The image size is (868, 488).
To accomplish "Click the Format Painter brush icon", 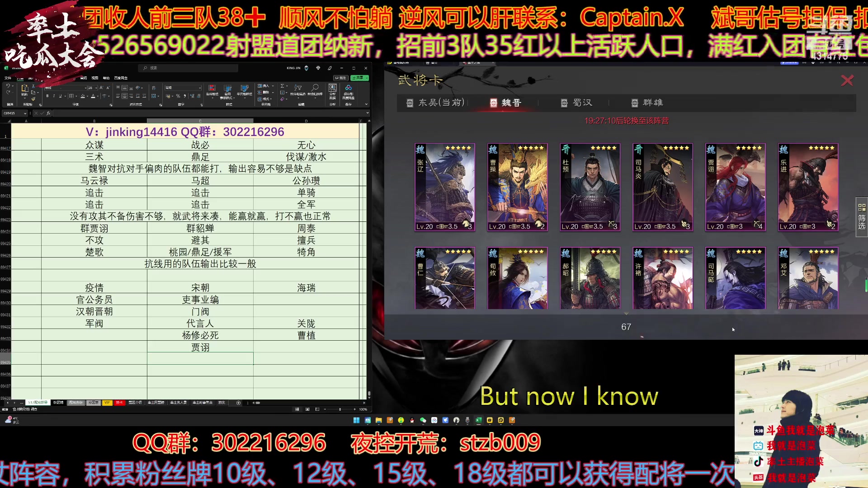I will tap(33, 99).
